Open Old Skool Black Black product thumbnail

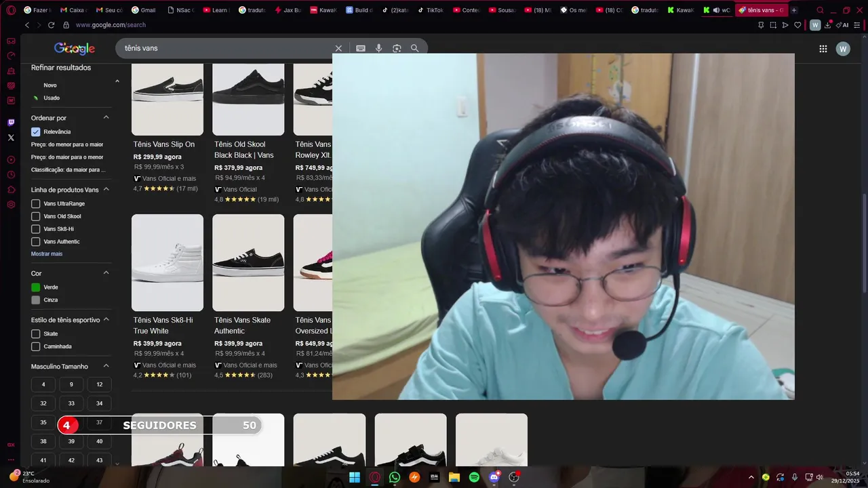tap(248, 100)
